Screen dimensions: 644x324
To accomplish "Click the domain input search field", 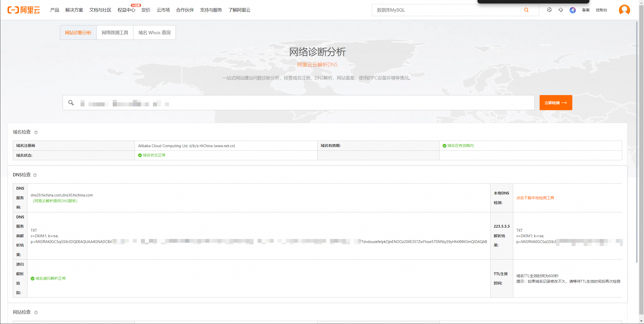I will click(x=302, y=103).
